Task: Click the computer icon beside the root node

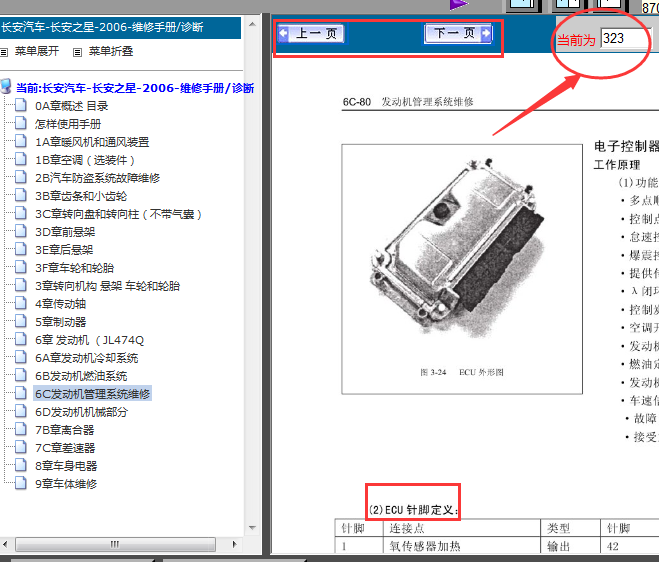Action: 6,86
